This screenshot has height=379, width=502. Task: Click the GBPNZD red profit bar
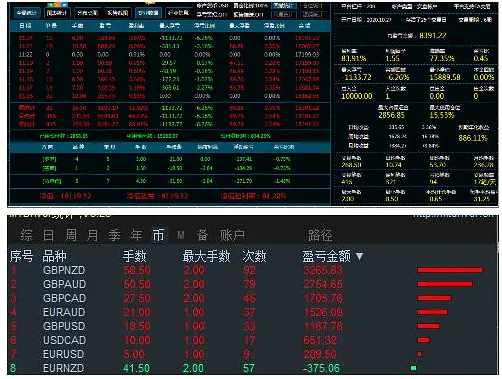[450, 270]
